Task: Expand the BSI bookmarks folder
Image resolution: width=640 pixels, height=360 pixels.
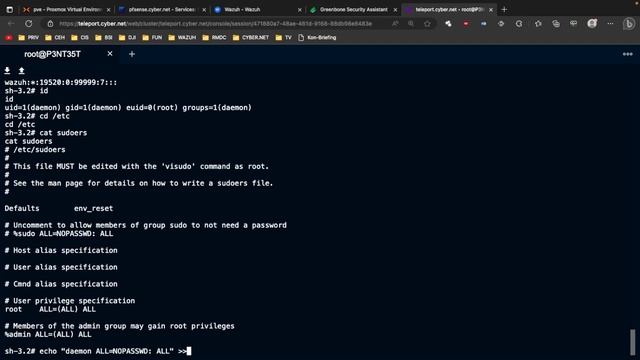Action: click(104, 38)
